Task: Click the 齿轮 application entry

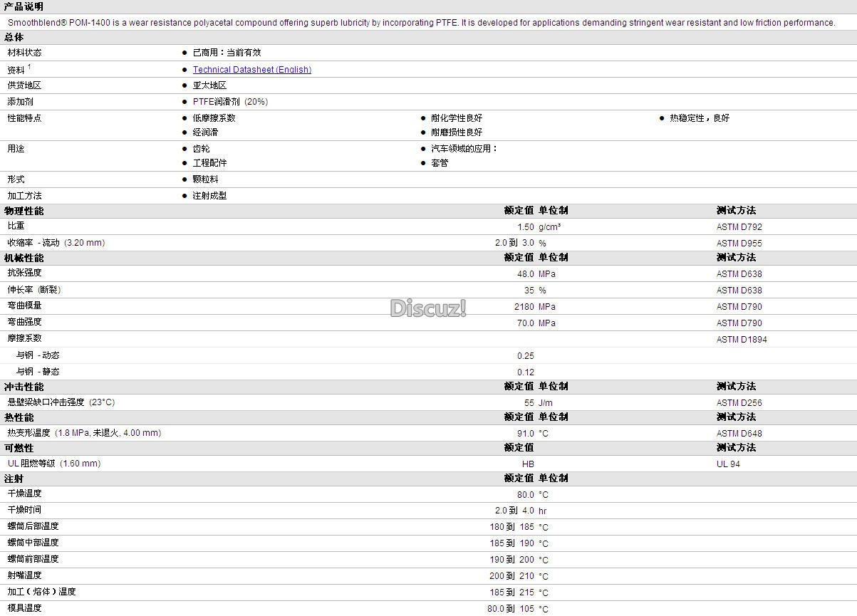Action: (201, 149)
